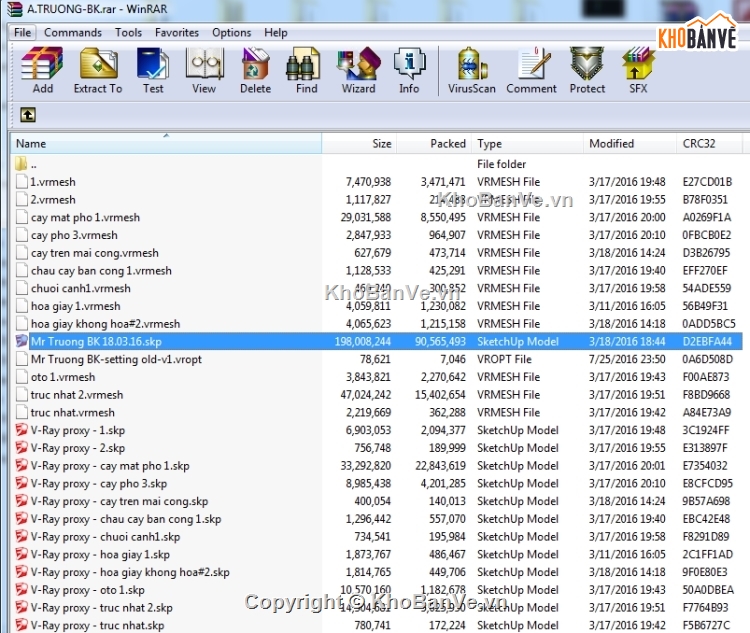
Task: Sort by the Packed column header
Action: pyautogui.click(x=434, y=144)
